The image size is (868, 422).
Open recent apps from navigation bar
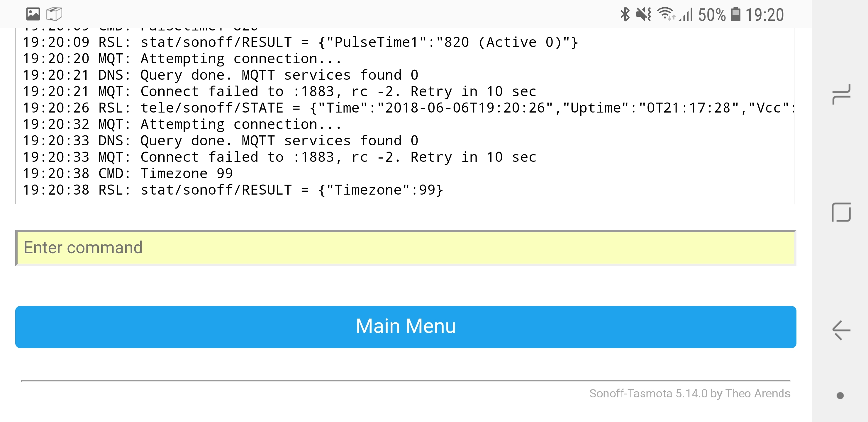coord(841,94)
